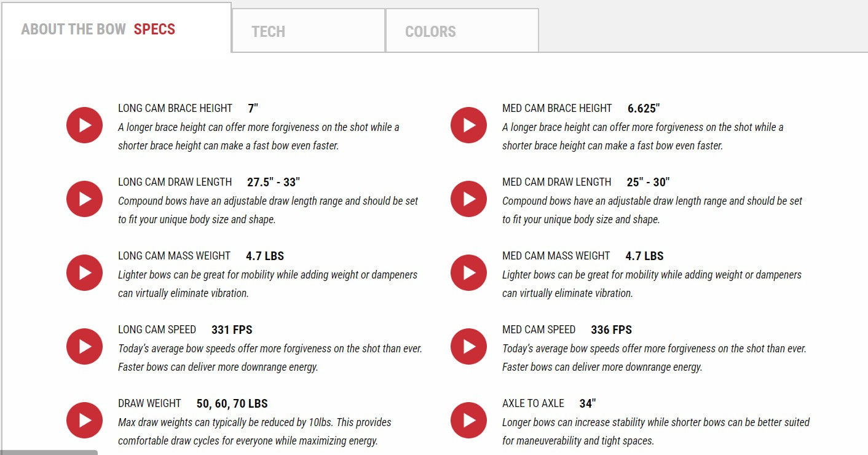This screenshot has width=868, height=455.
Task: Click the Long Cam Draw Length heading
Action: pos(175,182)
